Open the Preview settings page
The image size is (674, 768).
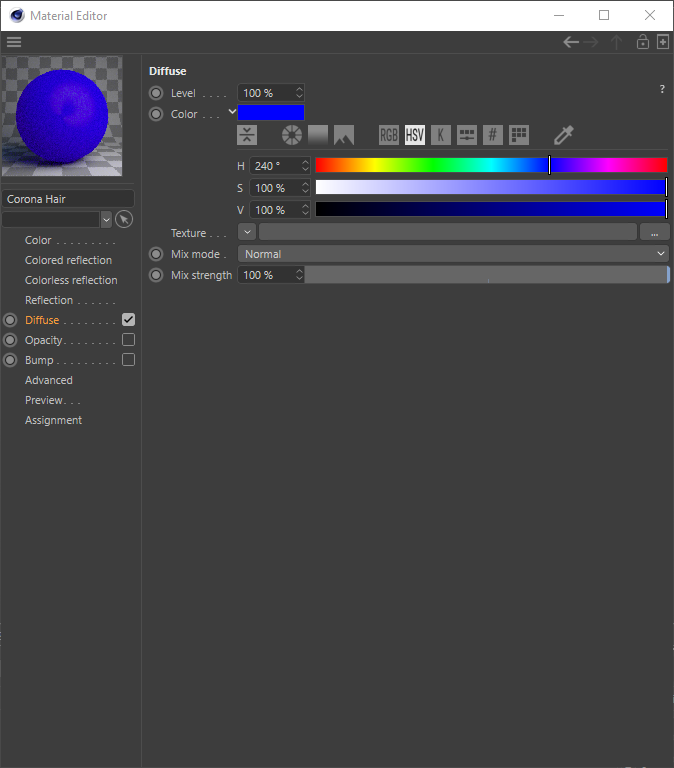pos(45,401)
